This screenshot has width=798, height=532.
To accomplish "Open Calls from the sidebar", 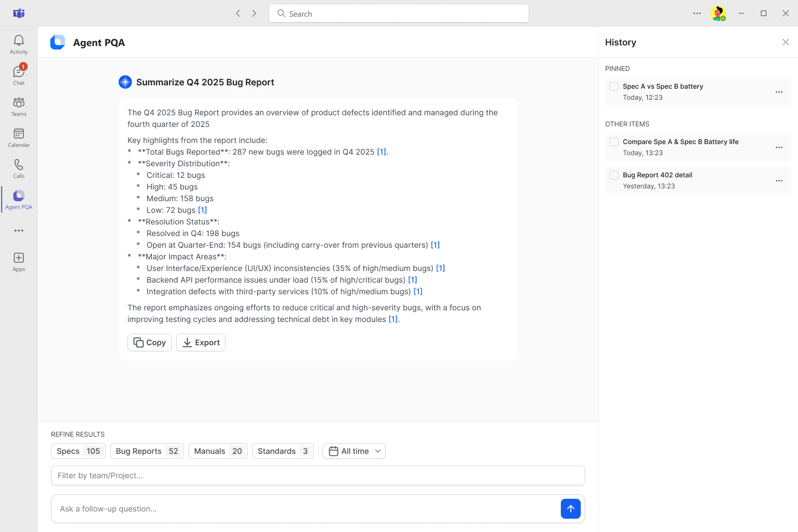I will 19,168.
